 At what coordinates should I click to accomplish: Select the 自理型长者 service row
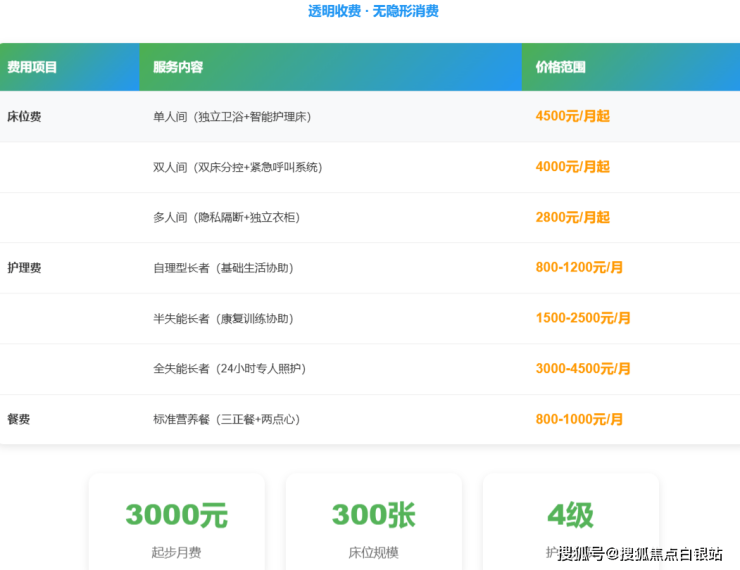[x=223, y=269]
